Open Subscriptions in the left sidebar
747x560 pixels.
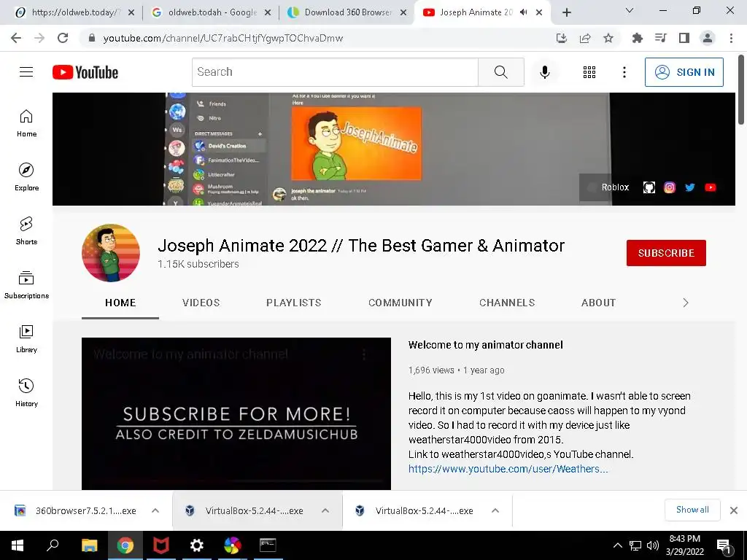(26, 285)
